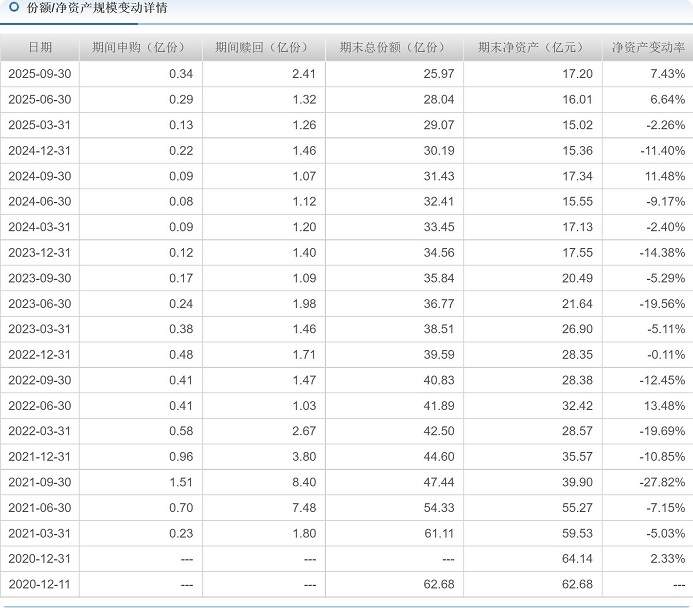Click the 日期 column header
Screen dimensions: 693x608
[40, 47]
